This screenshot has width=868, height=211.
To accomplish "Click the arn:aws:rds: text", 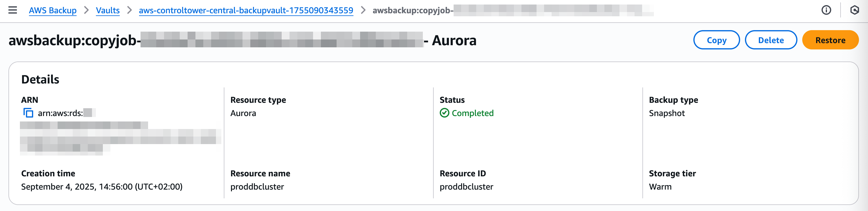I will click(x=60, y=113).
